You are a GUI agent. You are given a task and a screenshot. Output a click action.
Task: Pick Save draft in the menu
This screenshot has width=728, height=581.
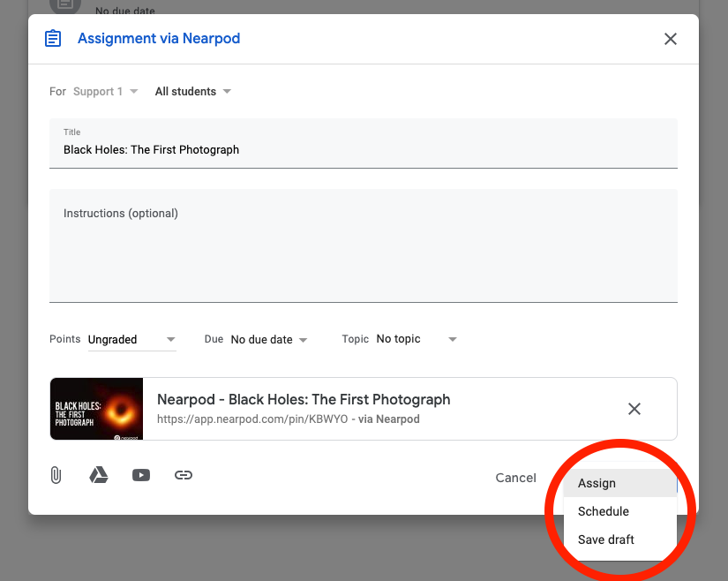[x=606, y=539]
